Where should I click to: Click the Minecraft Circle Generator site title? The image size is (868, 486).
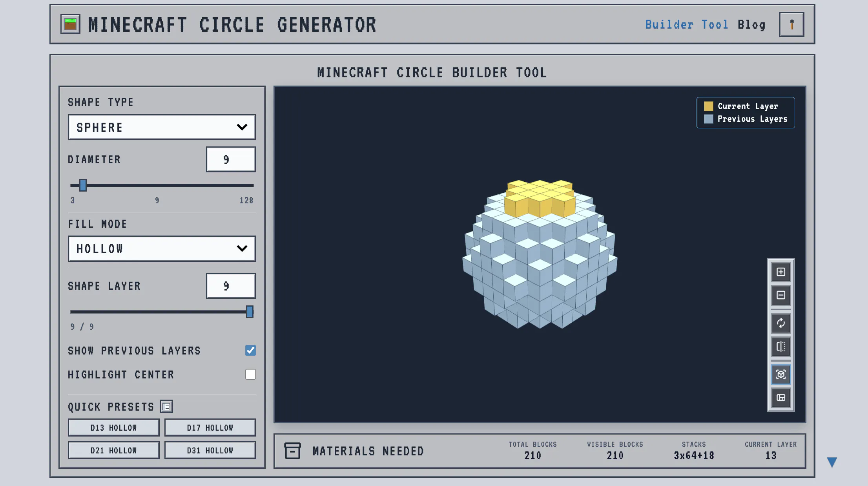click(232, 25)
